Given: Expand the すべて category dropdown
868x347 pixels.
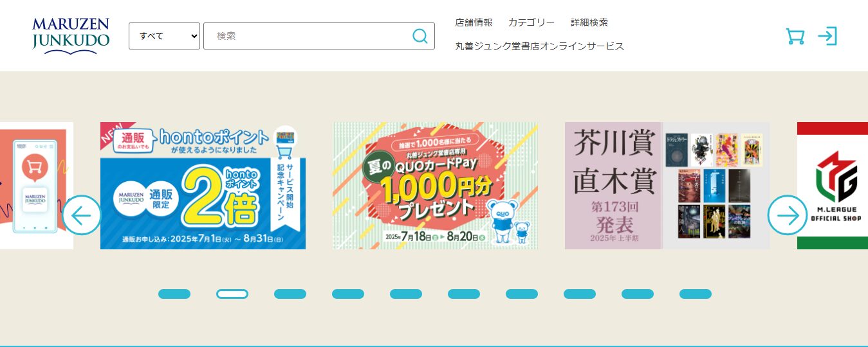Looking at the screenshot, I should pyautogui.click(x=164, y=36).
